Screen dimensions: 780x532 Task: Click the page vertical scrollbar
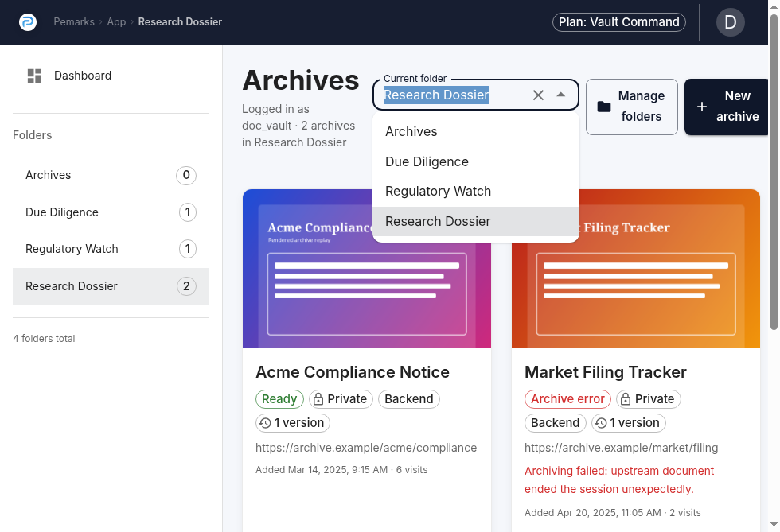click(x=774, y=172)
